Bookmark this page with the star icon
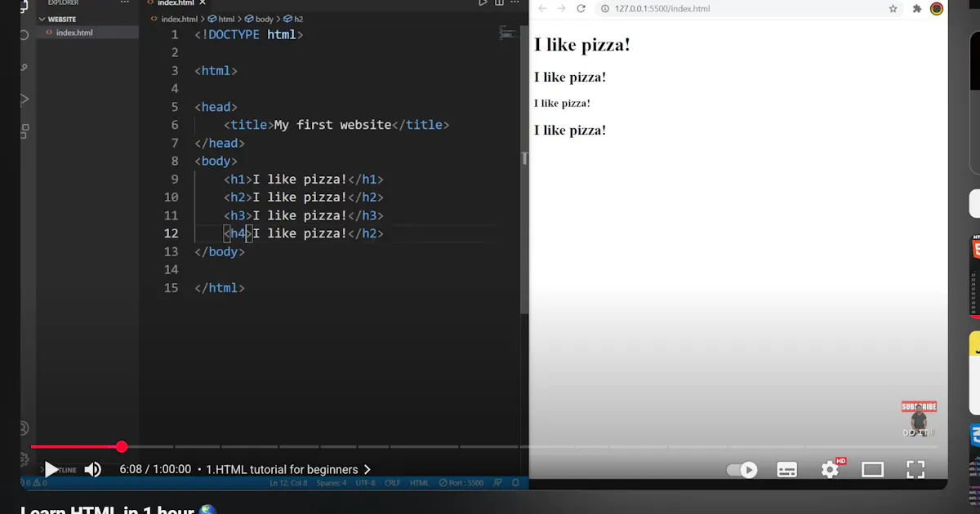Screen dimensions: 980x514 (893, 9)
